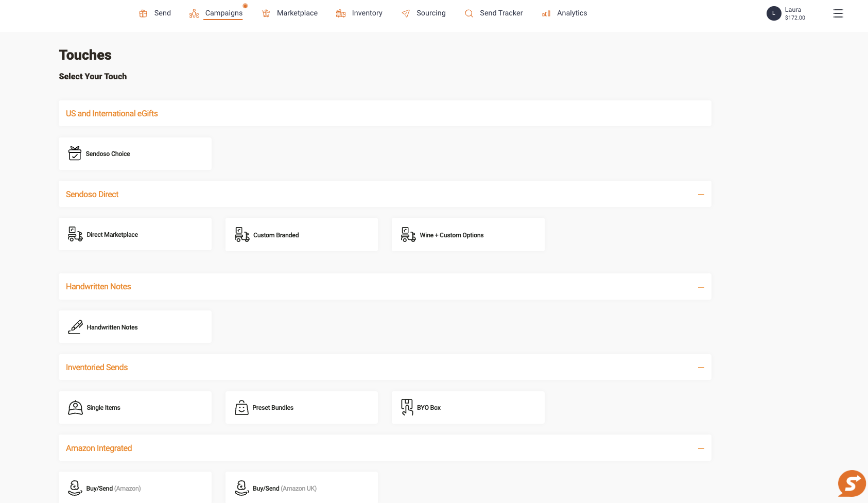Click the Buy/Send (Amazon) icon
This screenshot has width=868, height=503.
75,488
